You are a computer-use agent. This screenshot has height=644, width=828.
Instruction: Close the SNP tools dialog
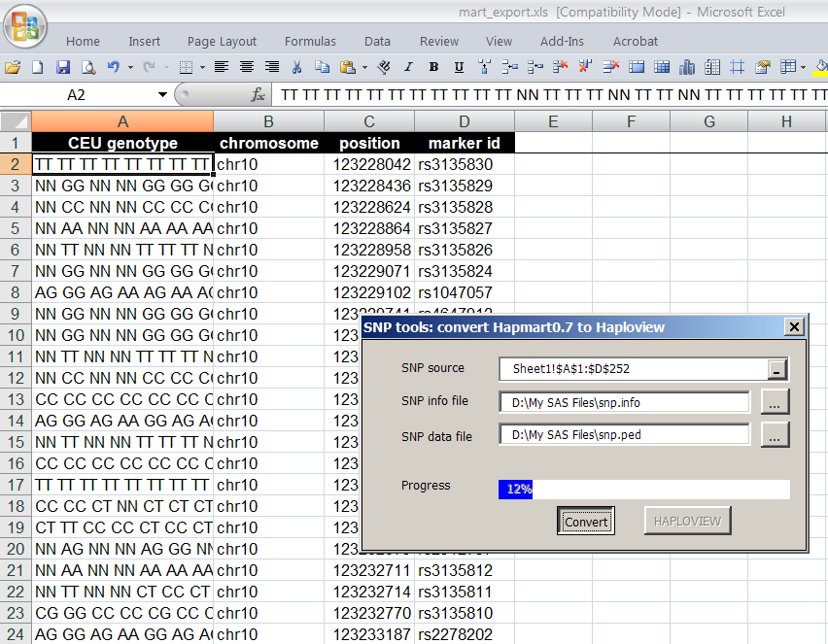[x=794, y=326]
